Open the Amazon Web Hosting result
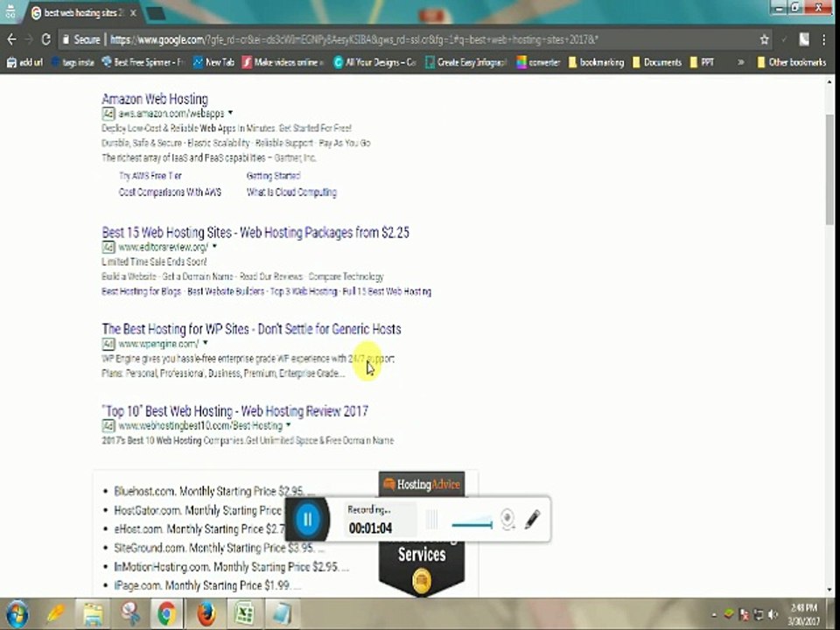The width and height of the screenshot is (840, 630). [155, 99]
